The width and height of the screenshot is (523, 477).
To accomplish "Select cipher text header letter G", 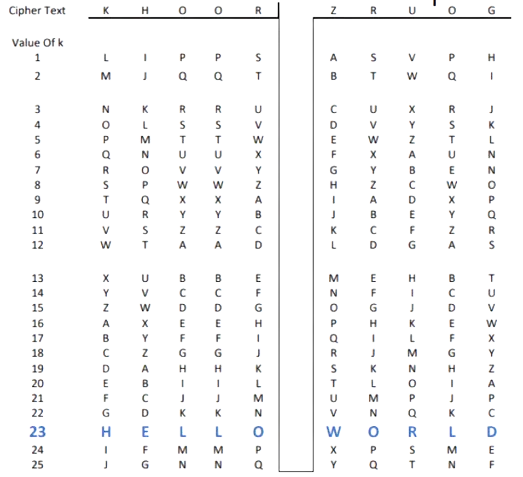I will [x=491, y=11].
